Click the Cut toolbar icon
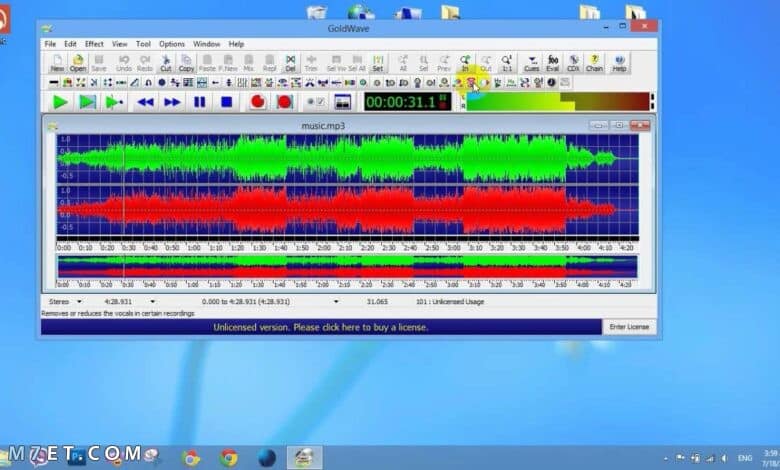780x470 pixels. (x=166, y=63)
